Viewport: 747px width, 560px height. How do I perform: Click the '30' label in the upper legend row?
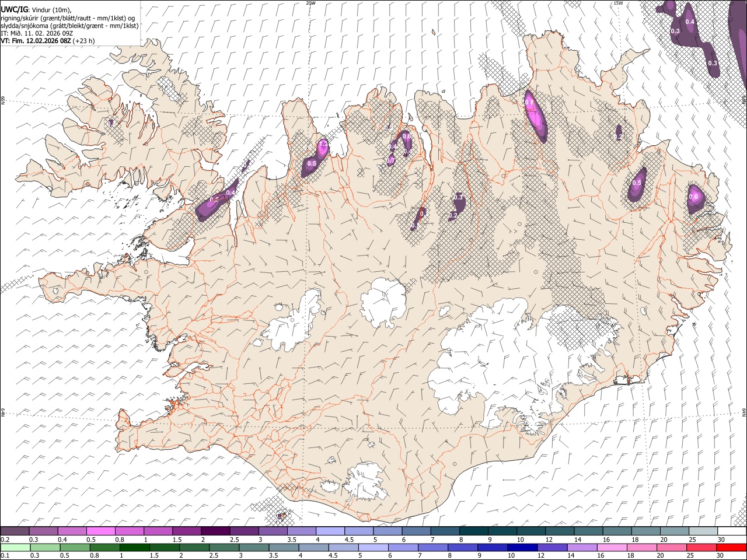pos(721,540)
